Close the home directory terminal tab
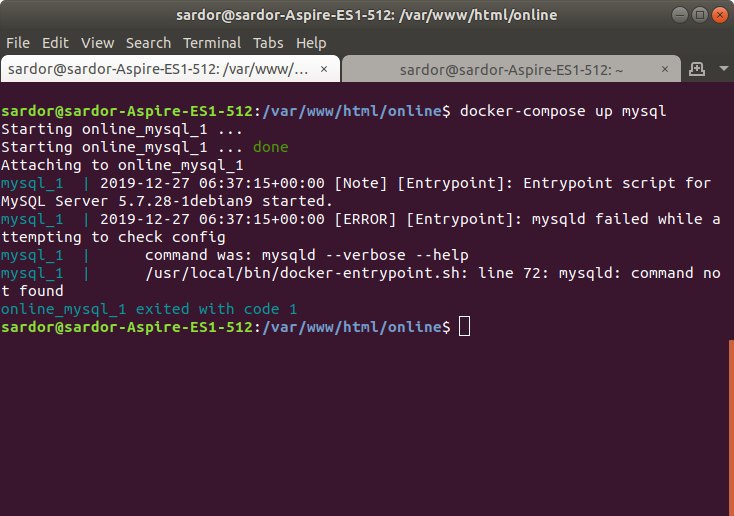734x516 pixels. tap(665, 69)
